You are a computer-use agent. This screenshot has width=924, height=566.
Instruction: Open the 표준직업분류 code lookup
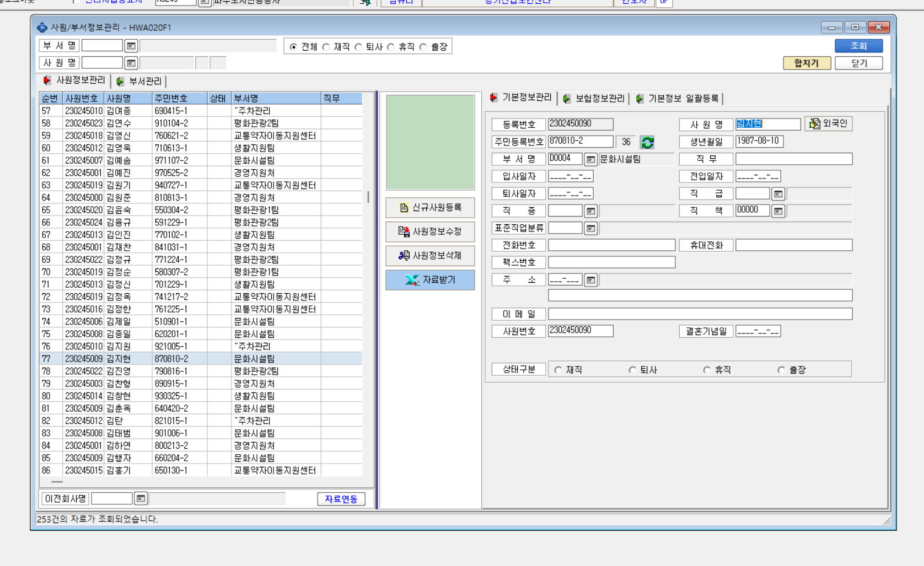pos(590,228)
